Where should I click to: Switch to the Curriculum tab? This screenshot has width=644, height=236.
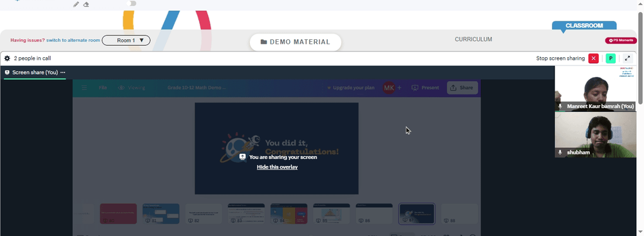point(473,39)
